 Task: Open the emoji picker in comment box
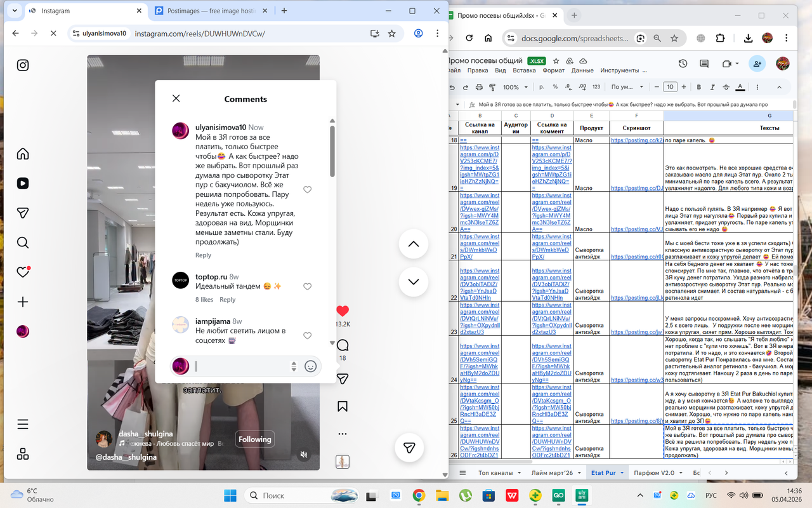[311, 366]
